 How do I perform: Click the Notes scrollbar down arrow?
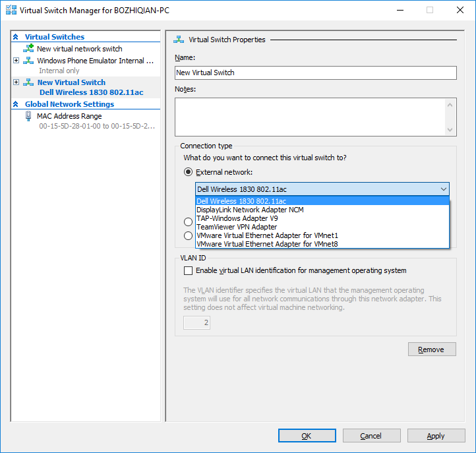point(450,130)
